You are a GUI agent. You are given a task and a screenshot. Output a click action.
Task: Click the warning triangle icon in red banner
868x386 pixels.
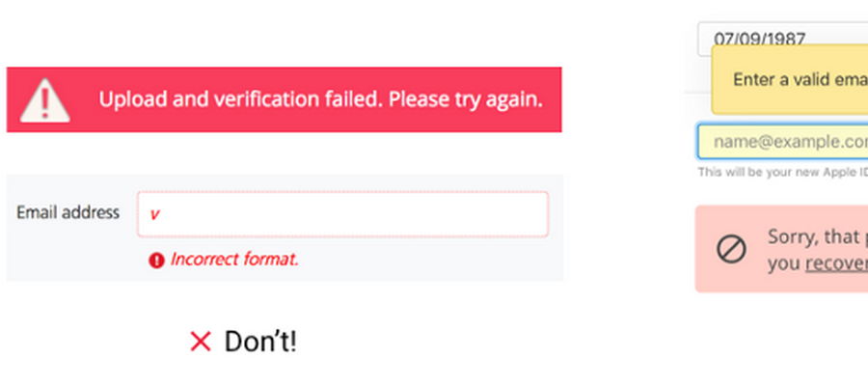coord(44,99)
